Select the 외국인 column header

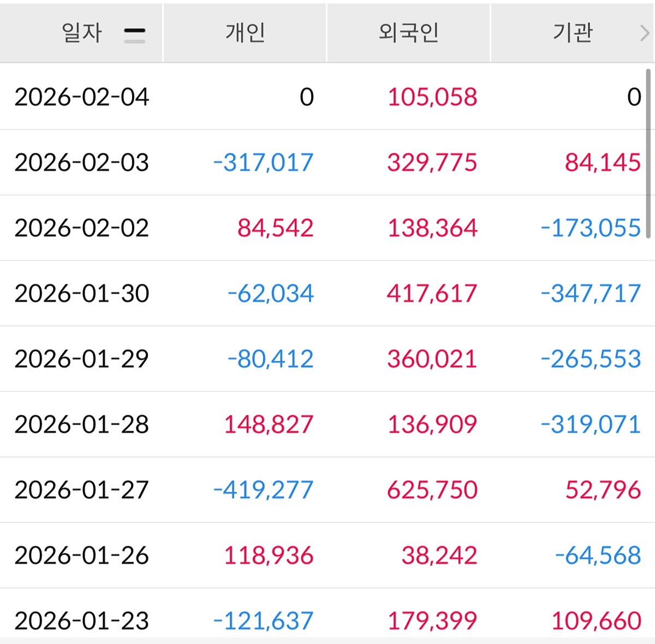point(409,33)
